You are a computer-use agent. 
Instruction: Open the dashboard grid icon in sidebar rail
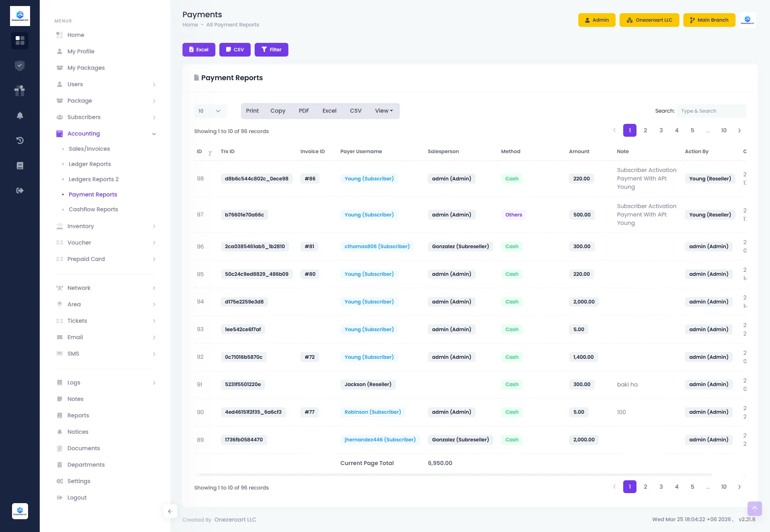[x=20, y=41]
